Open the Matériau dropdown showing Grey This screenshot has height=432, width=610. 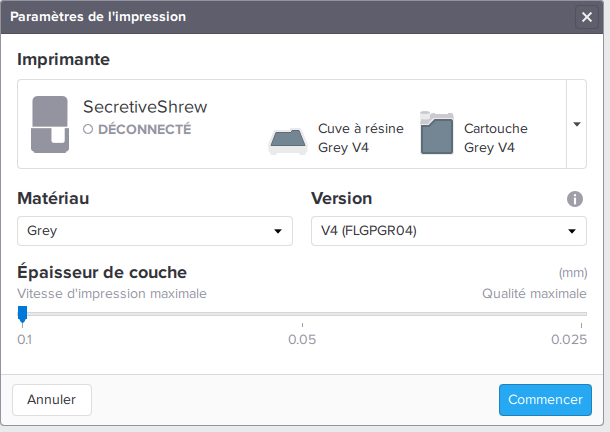click(x=155, y=231)
